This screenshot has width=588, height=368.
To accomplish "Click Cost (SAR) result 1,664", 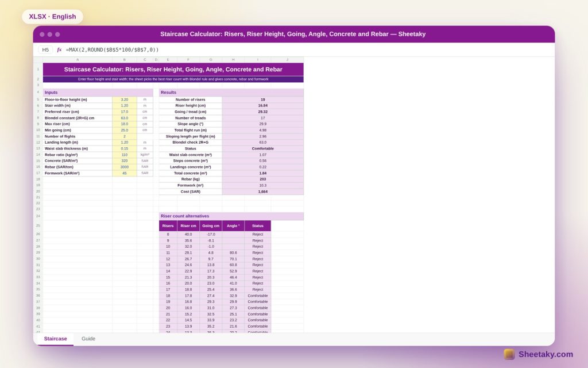I will pos(263,191).
